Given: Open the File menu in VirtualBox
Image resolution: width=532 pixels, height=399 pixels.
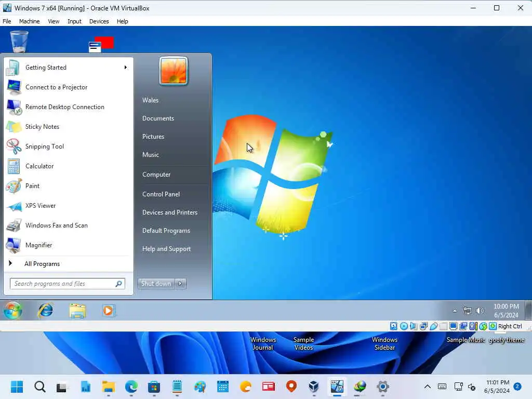Looking at the screenshot, I should 7,21.
